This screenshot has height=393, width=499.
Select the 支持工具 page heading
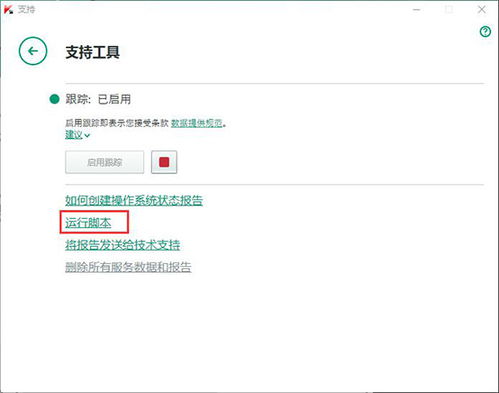(93, 52)
